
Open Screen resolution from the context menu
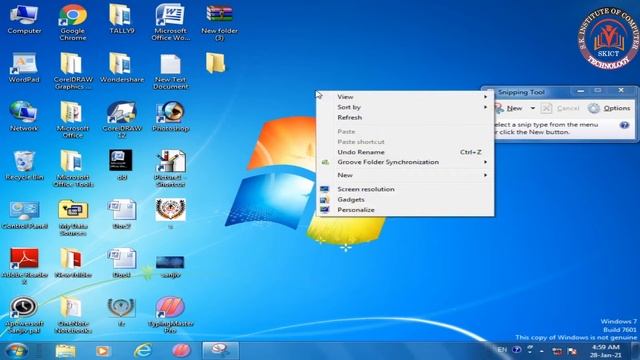404,189
